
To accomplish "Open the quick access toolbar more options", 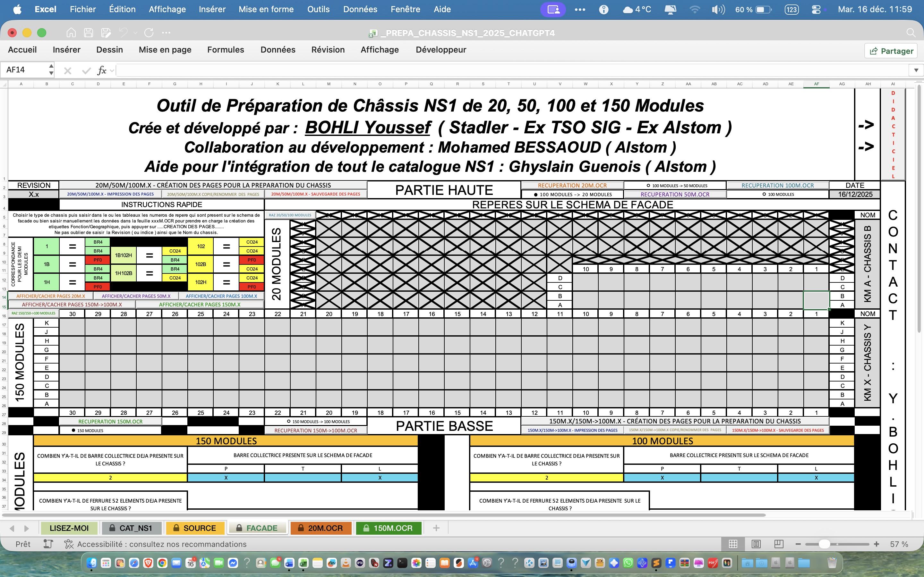I will point(166,33).
